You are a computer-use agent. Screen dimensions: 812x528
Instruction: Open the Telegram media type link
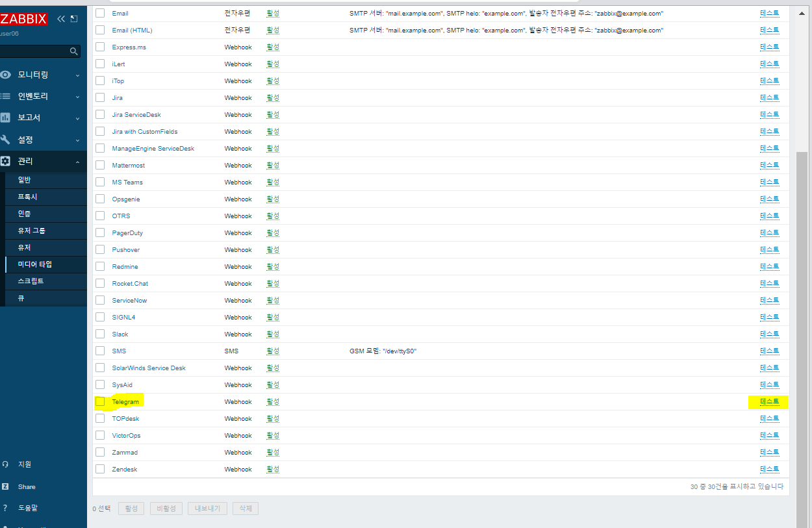(125, 402)
